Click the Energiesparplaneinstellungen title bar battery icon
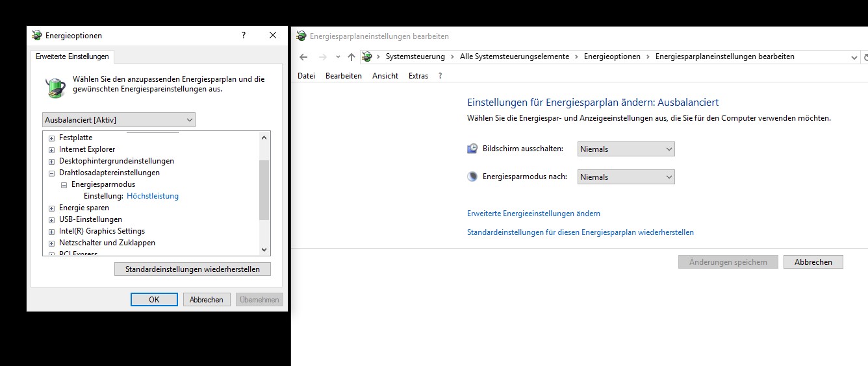Image resolution: width=868 pixels, height=366 pixels. click(x=301, y=36)
